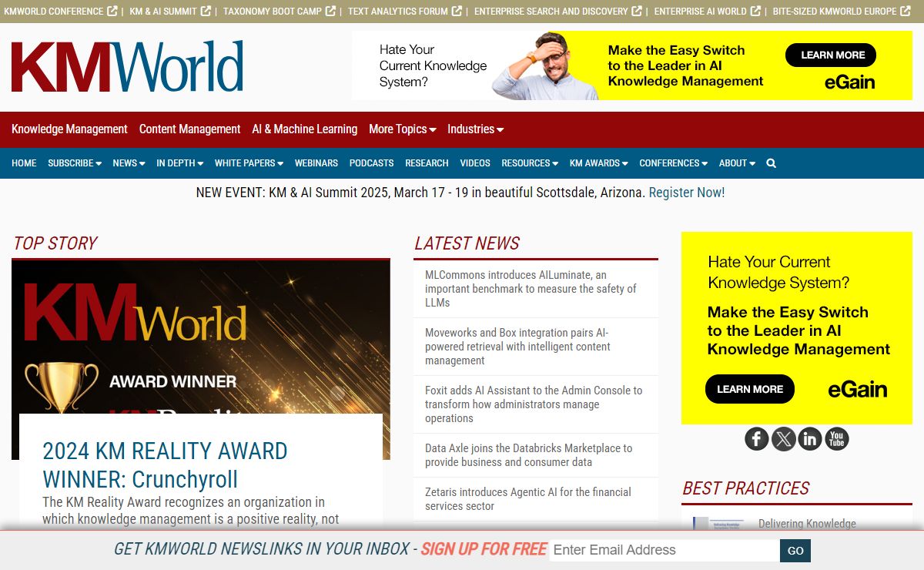Expand the More Topics dropdown
Screen dimensions: 924x570
(402, 129)
